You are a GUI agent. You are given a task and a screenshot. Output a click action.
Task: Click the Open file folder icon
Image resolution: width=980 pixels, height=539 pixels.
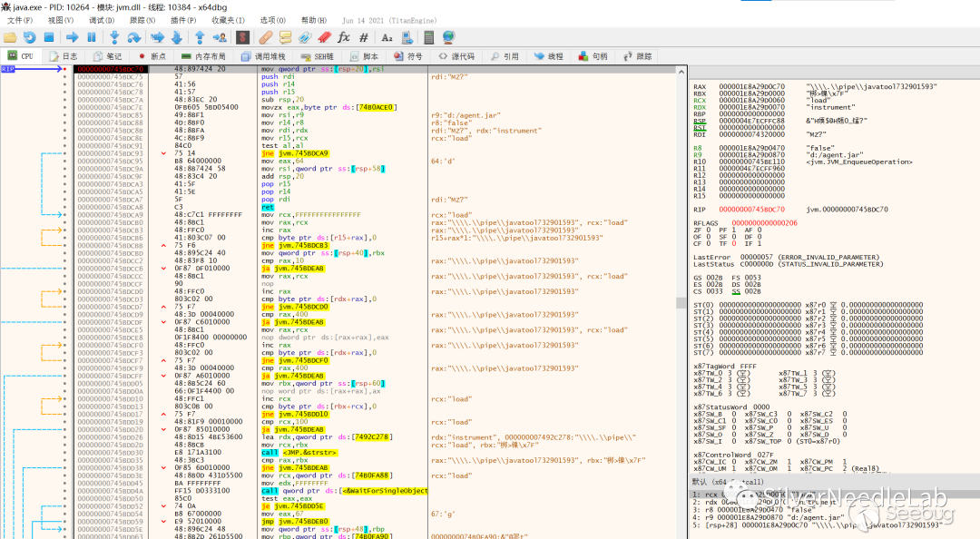point(10,37)
